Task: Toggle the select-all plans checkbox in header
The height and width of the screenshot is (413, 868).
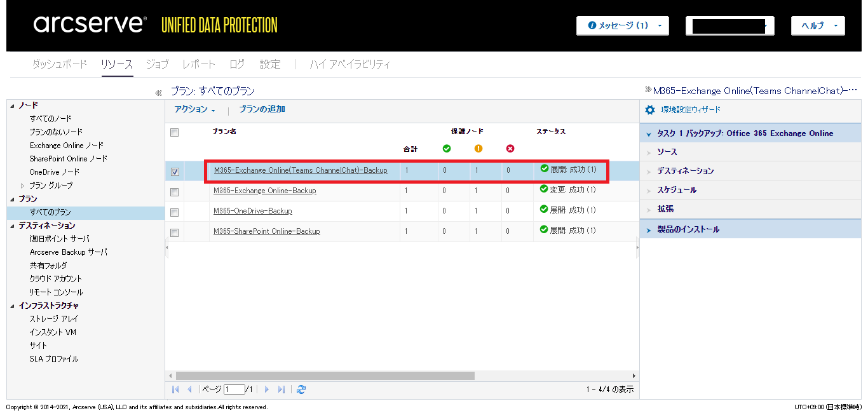Action: [175, 132]
